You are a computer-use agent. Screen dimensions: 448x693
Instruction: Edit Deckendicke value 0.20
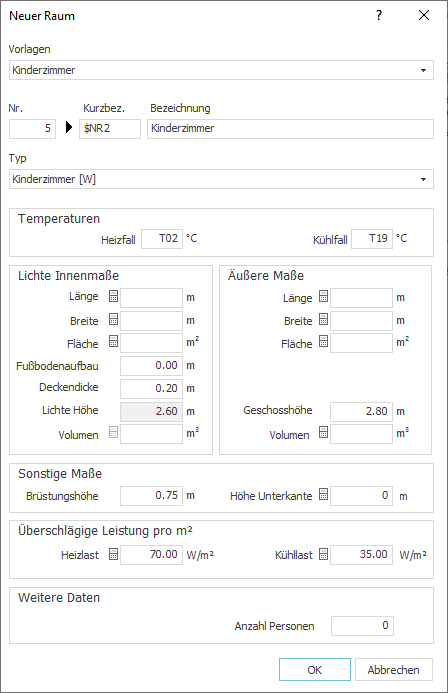point(151,389)
